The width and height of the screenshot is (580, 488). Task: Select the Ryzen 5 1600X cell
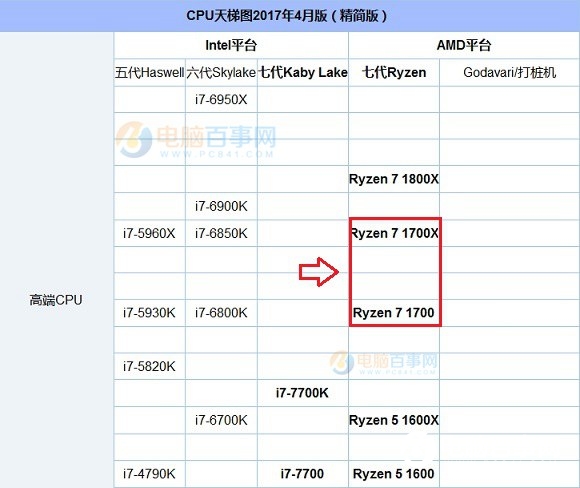tap(394, 420)
